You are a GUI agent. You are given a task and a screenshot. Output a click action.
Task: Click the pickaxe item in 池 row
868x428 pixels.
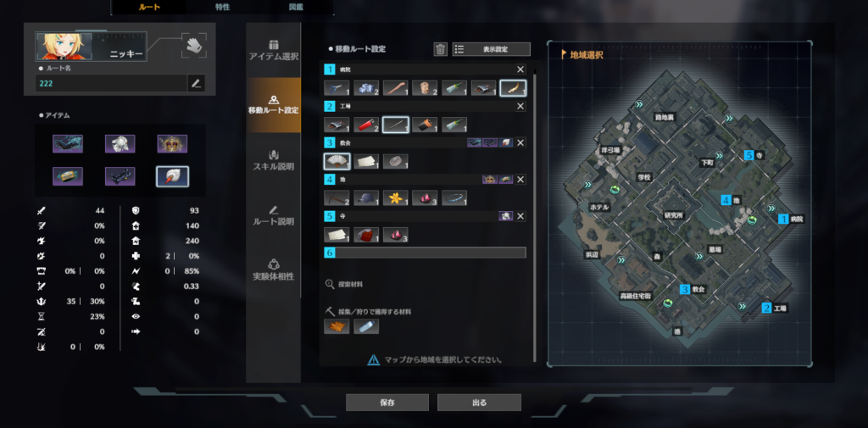(337, 197)
